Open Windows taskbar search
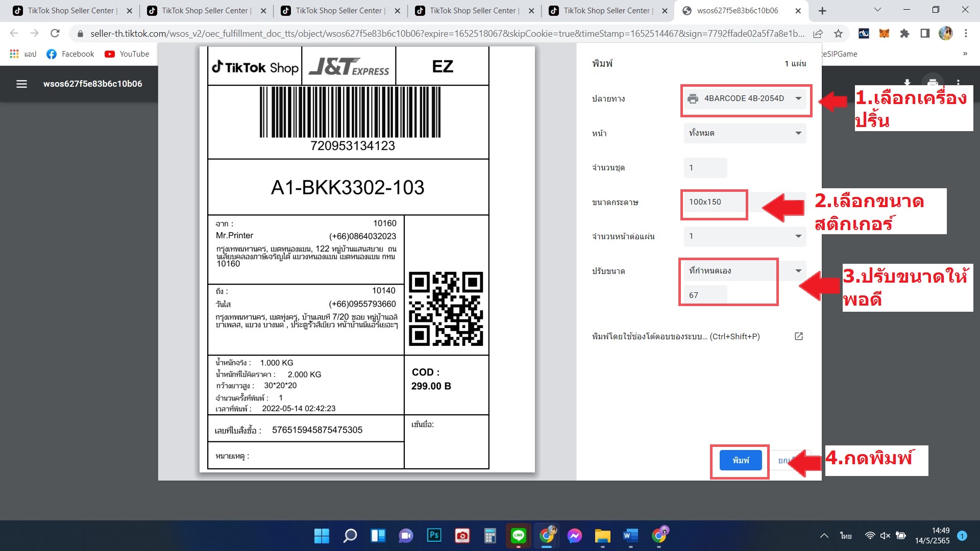The width and height of the screenshot is (980, 551). click(350, 536)
